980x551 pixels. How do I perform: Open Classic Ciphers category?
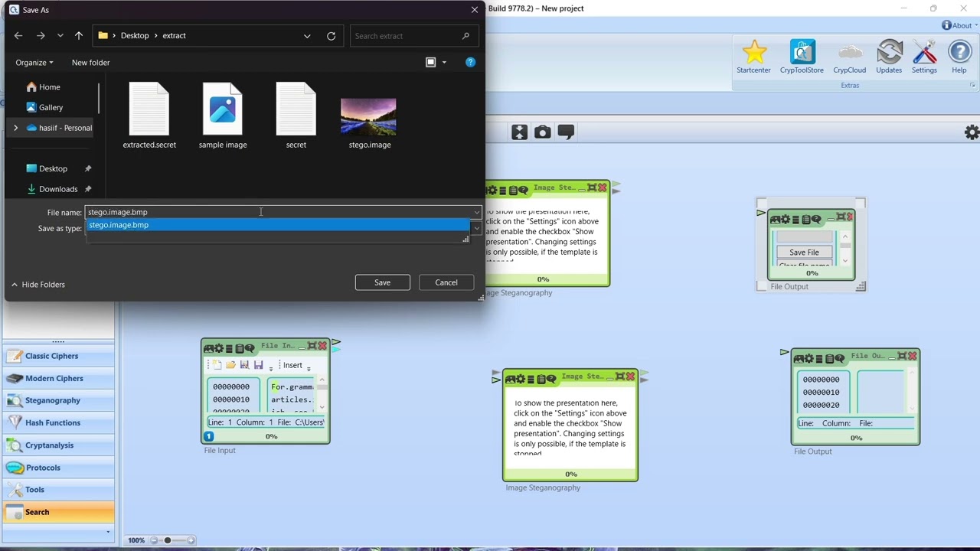pyautogui.click(x=59, y=356)
